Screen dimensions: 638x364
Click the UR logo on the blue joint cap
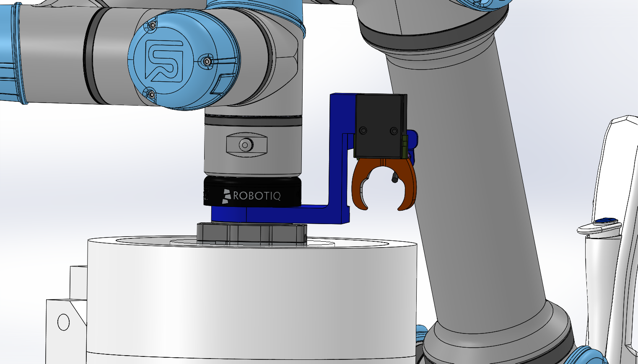click(x=165, y=62)
